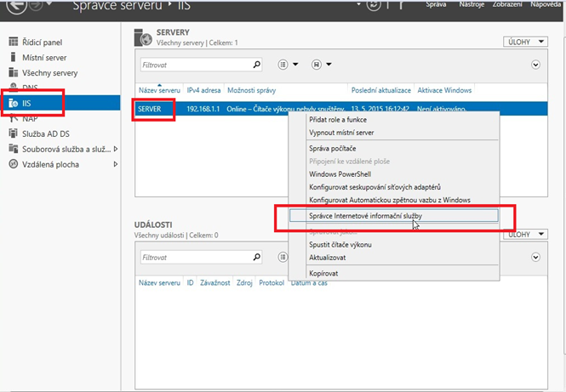Click the notifications flag icon in header
Screen dimensions: 566x392
click(401, 5)
